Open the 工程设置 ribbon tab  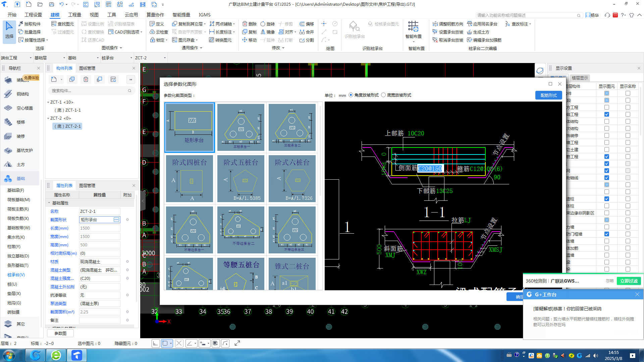[x=33, y=15]
